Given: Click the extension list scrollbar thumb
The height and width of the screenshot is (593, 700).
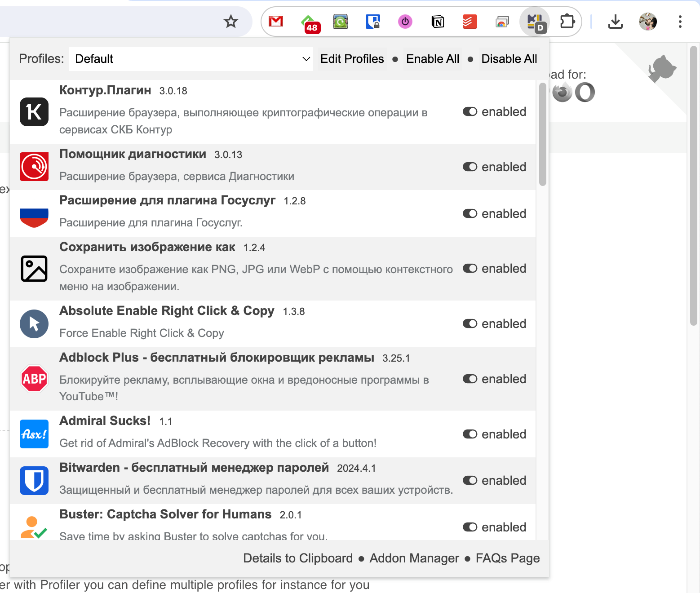Looking at the screenshot, I should [x=542, y=134].
